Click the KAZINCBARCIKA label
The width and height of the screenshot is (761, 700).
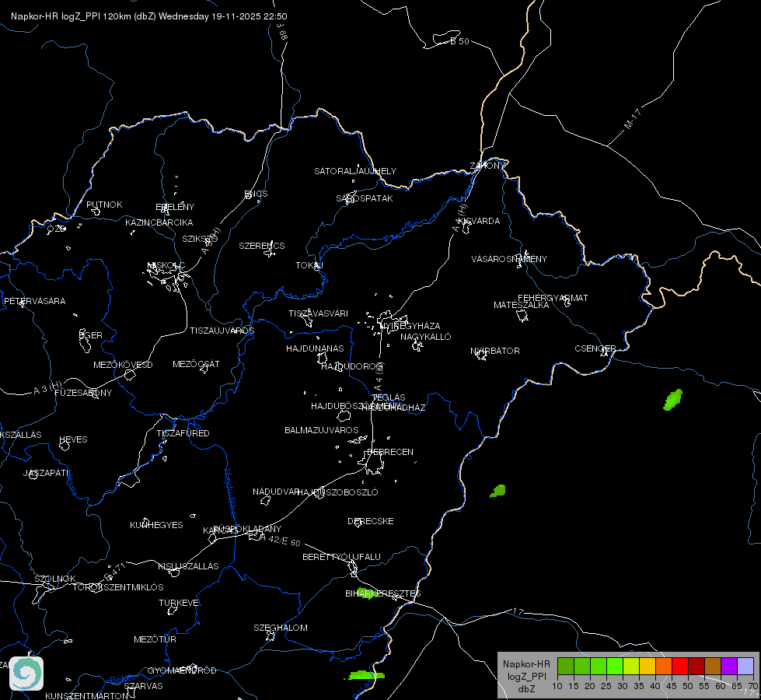click(159, 222)
